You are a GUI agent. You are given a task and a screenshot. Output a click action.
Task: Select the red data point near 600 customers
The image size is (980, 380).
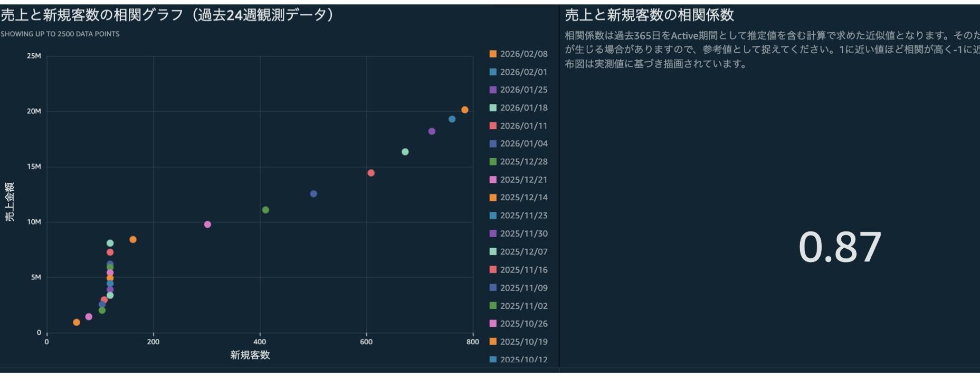click(371, 173)
